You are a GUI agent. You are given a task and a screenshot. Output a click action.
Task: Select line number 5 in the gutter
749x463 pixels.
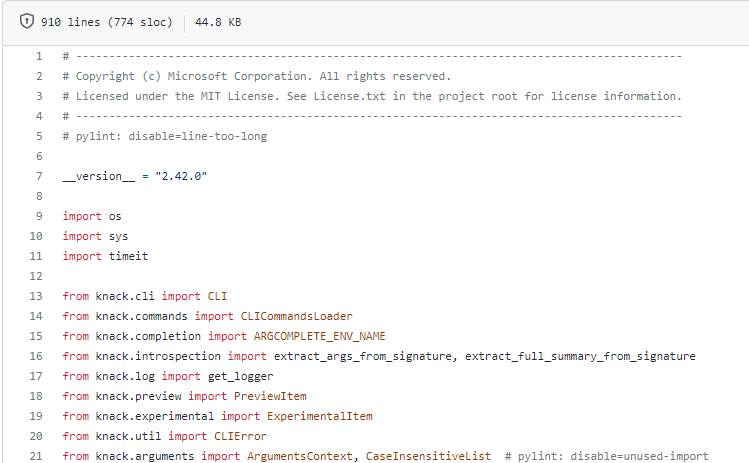pos(38,136)
